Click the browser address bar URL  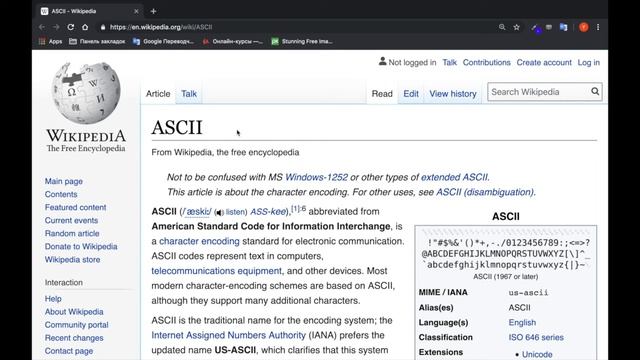pos(161,27)
